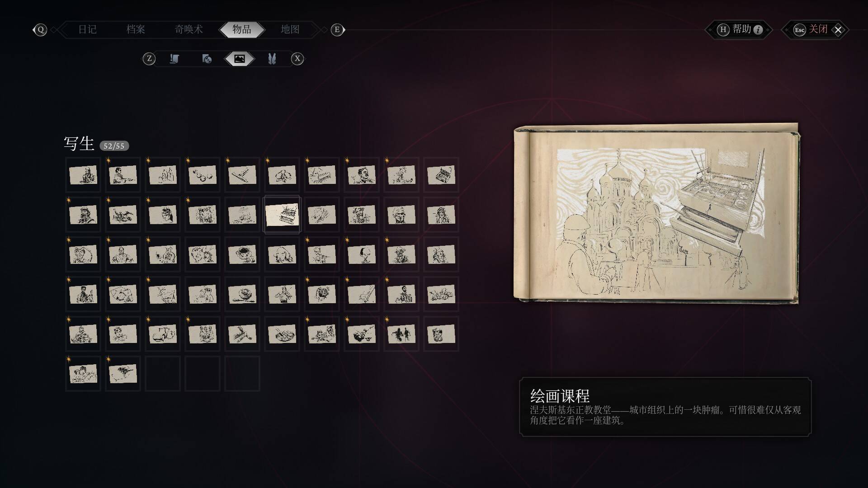This screenshot has width=868, height=488.
Task: Click the X next-category key icon
Action: click(297, 59)
